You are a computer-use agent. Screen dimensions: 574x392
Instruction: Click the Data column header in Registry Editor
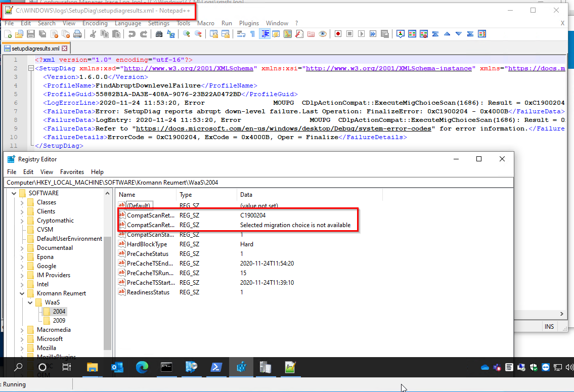click(x=310, y=195)
